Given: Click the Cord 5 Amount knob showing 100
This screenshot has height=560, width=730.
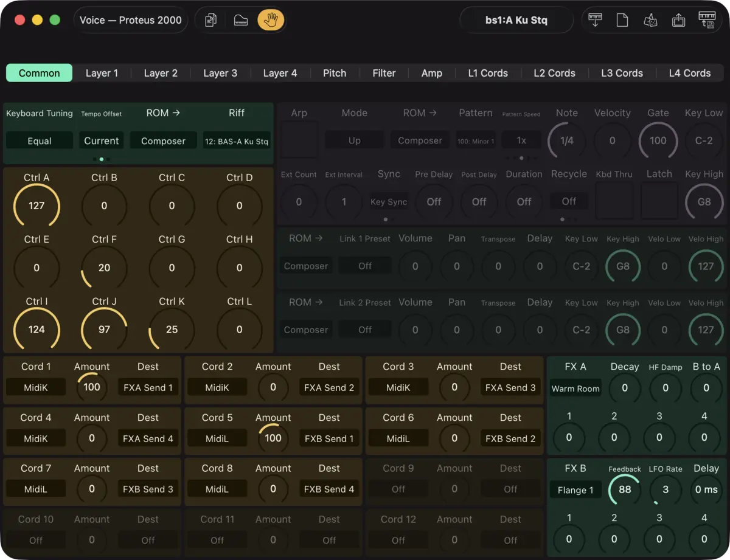Looking at the screenshot, I should 273,438.
